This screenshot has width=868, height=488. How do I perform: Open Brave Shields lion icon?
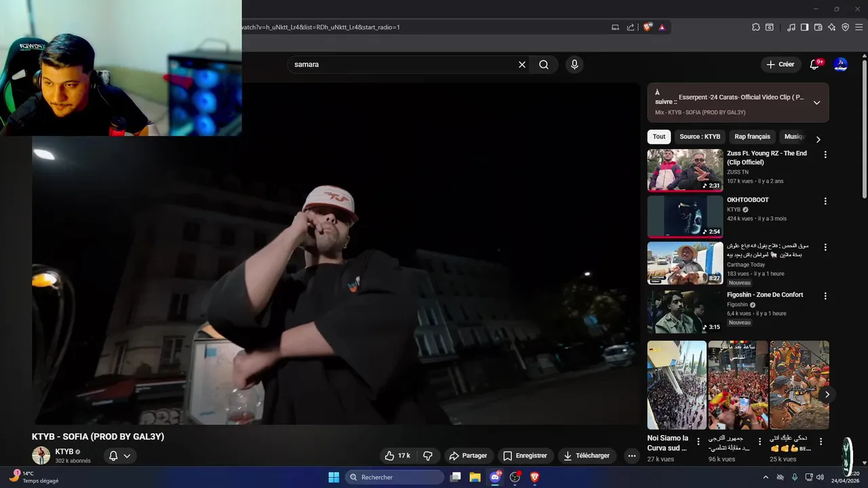point(648,27)
